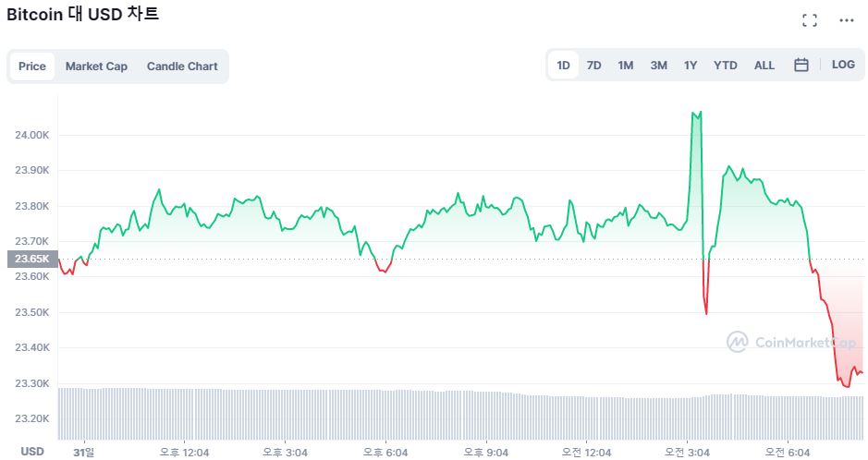The width and height of the screenshot is (868, 460).
Task: Switch to the Price tab
Action: coord(32,67)
